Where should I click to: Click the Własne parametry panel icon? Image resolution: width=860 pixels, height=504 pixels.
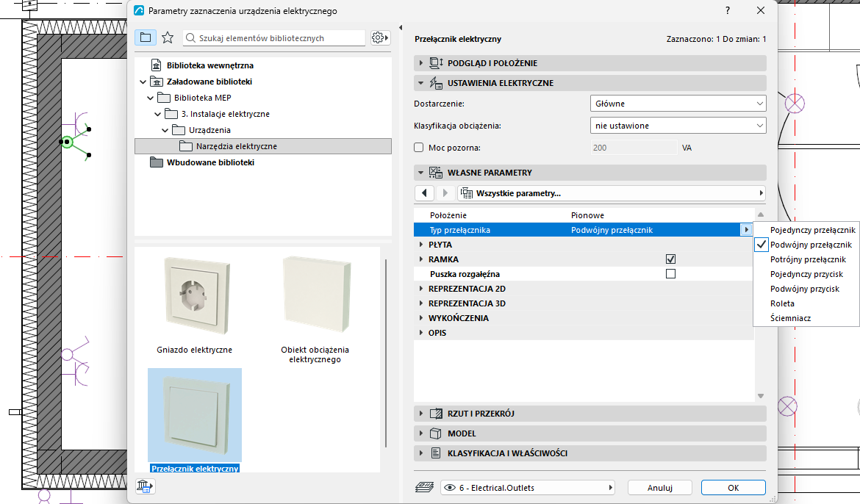436,173
